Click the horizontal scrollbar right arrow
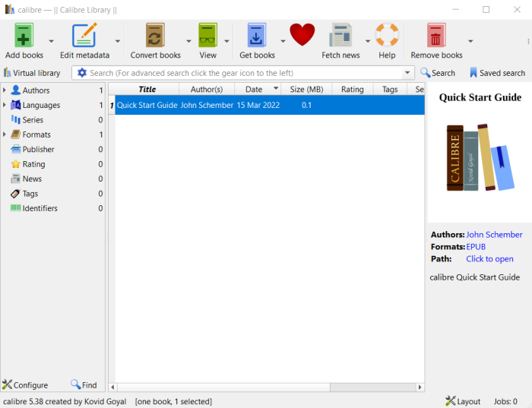 [x=420, y=387]
